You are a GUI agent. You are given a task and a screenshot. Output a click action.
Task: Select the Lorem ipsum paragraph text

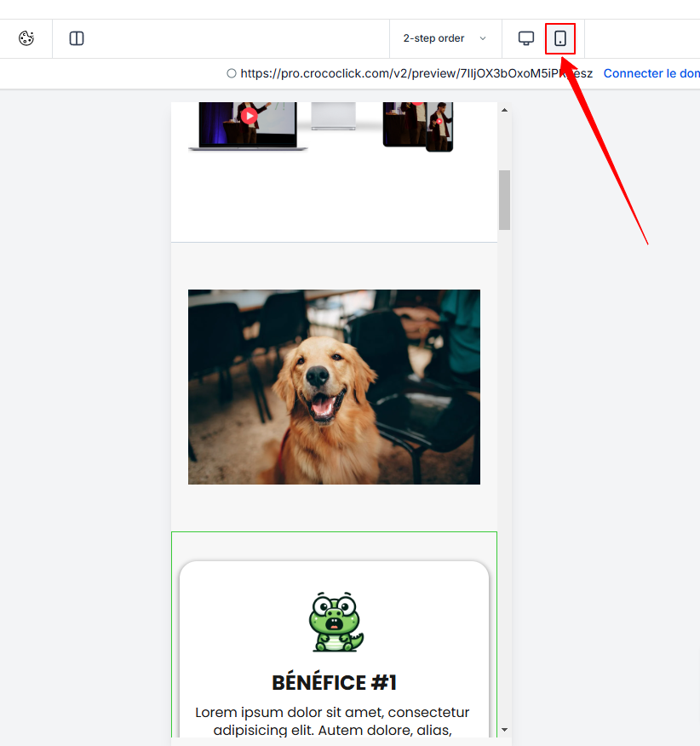point(332,720)
